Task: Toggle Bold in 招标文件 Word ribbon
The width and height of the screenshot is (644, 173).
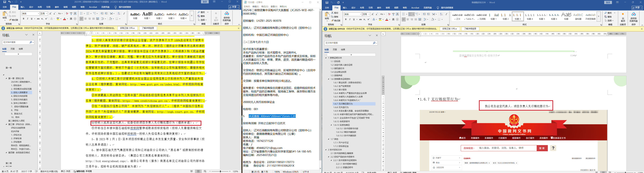Action: point(24,19)
